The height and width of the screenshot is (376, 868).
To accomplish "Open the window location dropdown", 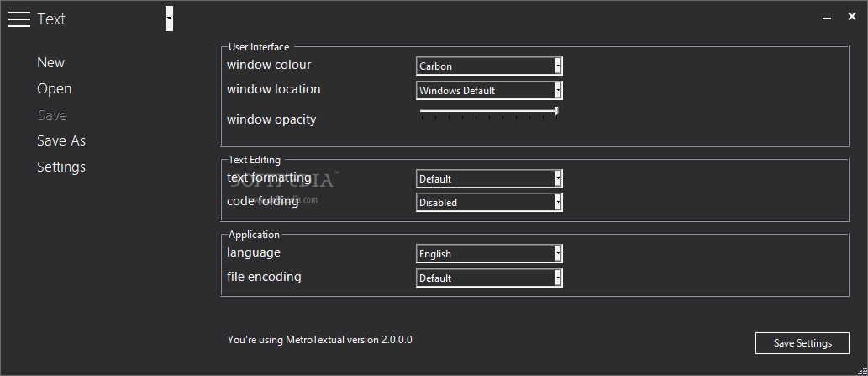I will click(489, 90).
